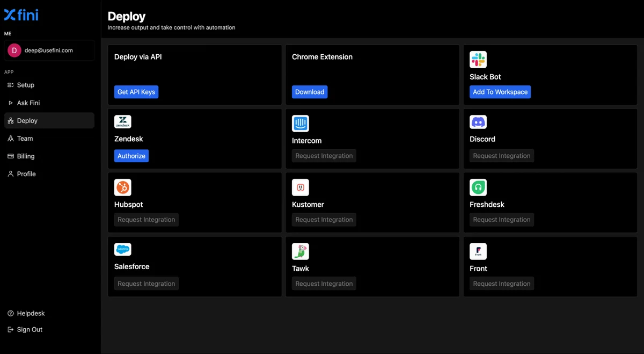Request Integration for Kustomer
This screenshot has height=354, width=644.
pos(324,220)
